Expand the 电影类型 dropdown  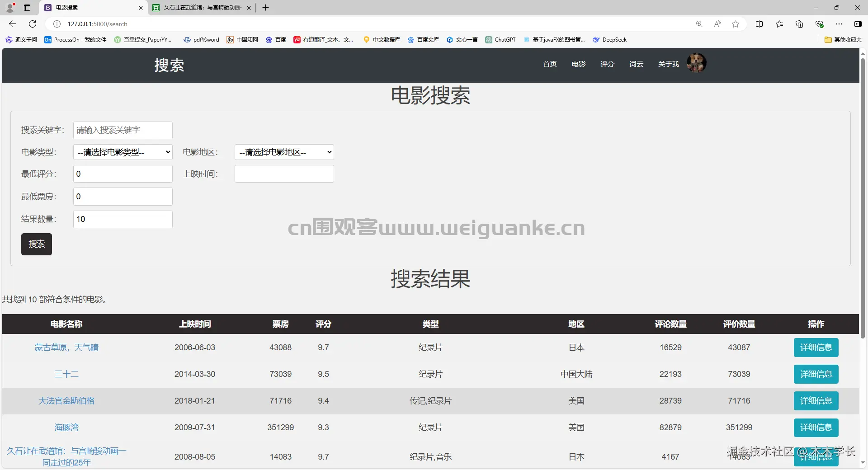point(123,152)
